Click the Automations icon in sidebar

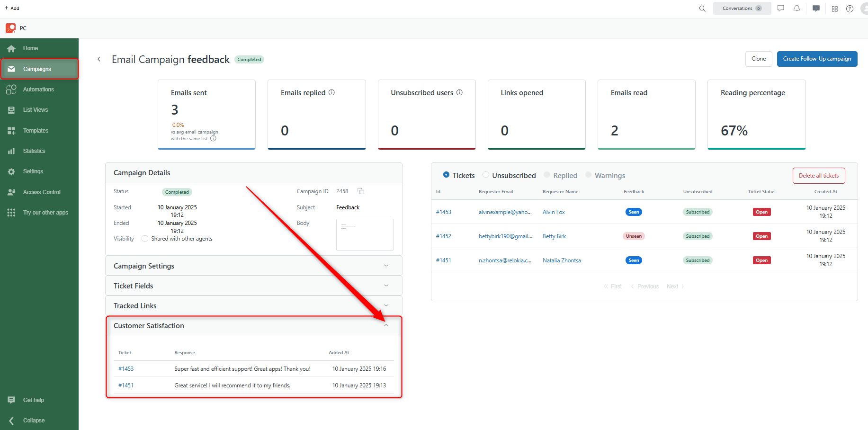tap(11, 90)
